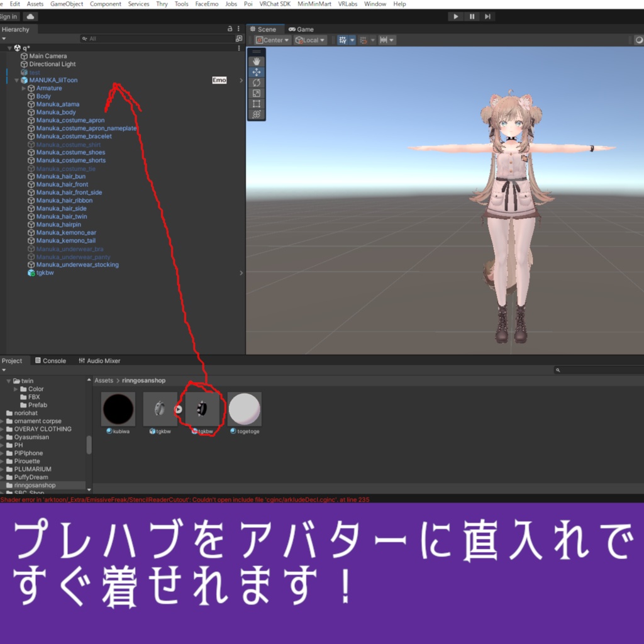The width and height of the screenshot is (644, 644).
Task: Click the Hierarchy search field
Action: (x=157, y=38)
